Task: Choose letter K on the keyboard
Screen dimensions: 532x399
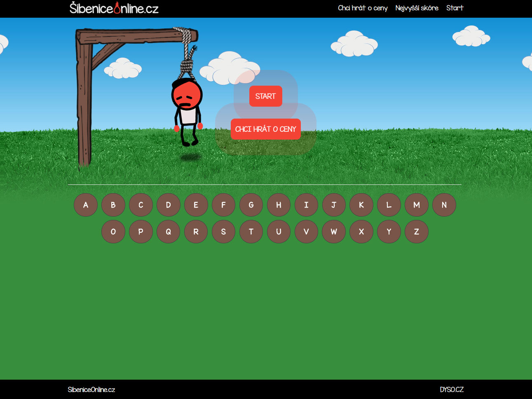Action: click(x=361, y=205)
